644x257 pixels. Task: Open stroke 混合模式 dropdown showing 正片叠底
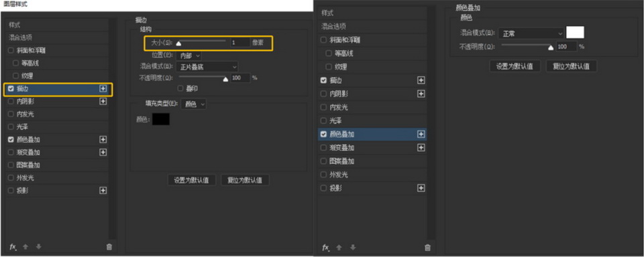[x=207, y=66]
